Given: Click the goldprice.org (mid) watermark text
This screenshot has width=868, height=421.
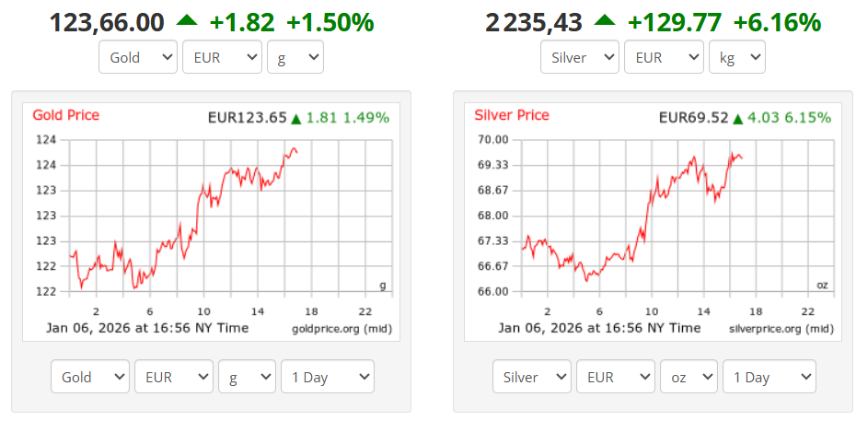Looking at the screenshot, I should pos(342,328).
